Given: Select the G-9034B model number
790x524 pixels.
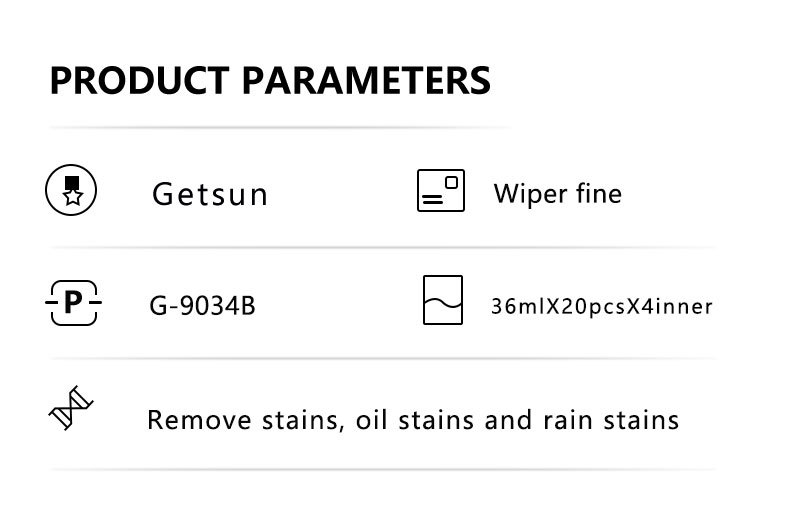Looking at the screenshot, I should 203,305.
